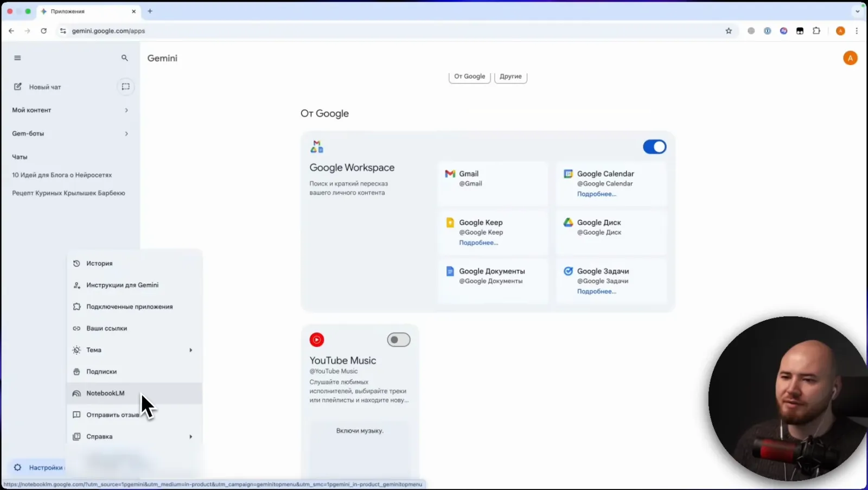Open Подробнее link under Google Calendar
Screen dimensions: 868x490
point(596,194)
